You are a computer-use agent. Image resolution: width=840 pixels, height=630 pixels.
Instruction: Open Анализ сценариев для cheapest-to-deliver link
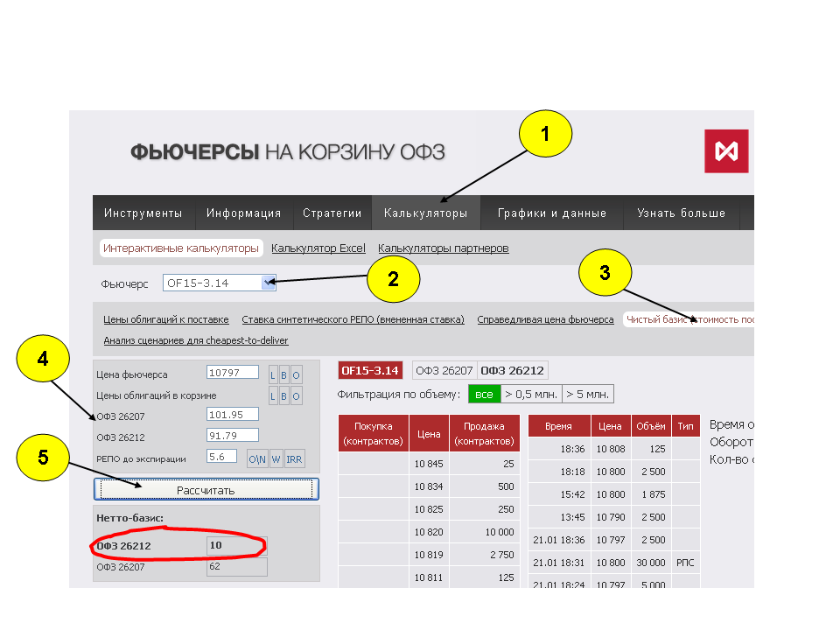pos(195,340)
